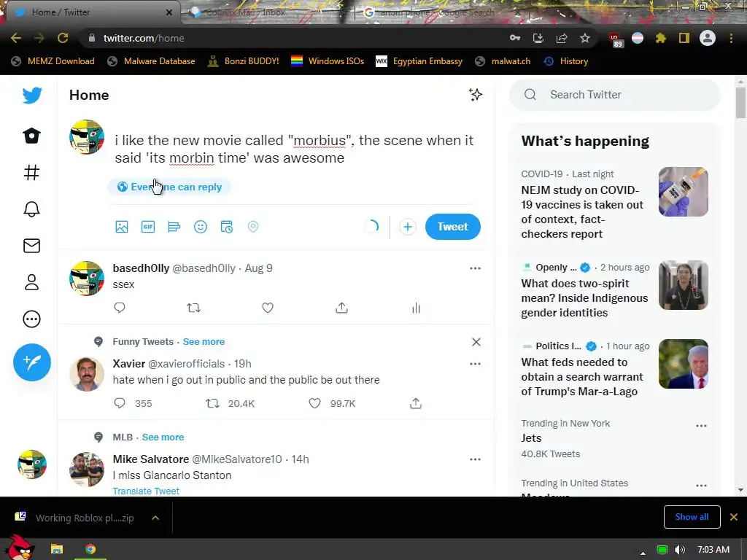Reload the page in Chrome
This screenshot has height=560, width=747.
pos(63,38)
